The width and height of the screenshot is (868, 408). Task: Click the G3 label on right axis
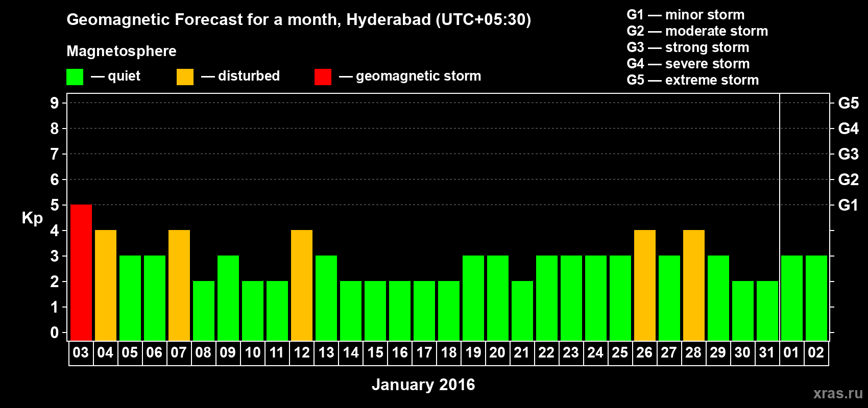(848, 154)
